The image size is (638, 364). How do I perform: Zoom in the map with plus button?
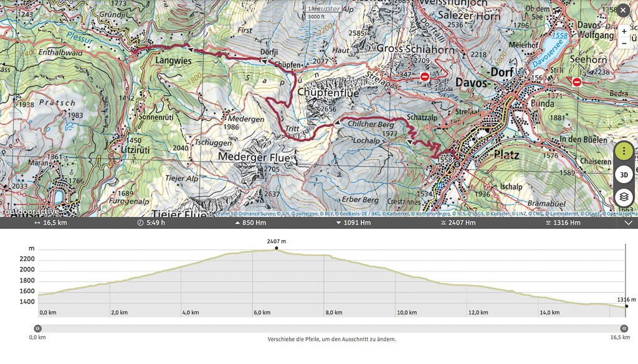(624, 31)
